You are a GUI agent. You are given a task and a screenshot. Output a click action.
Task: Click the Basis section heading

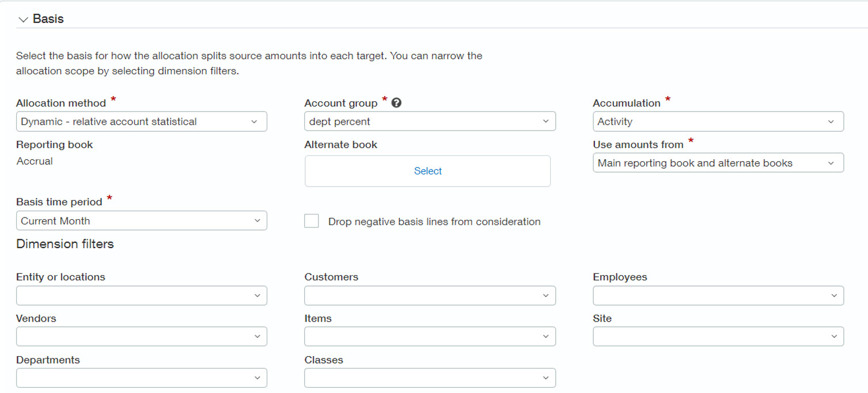coord(48,19)
